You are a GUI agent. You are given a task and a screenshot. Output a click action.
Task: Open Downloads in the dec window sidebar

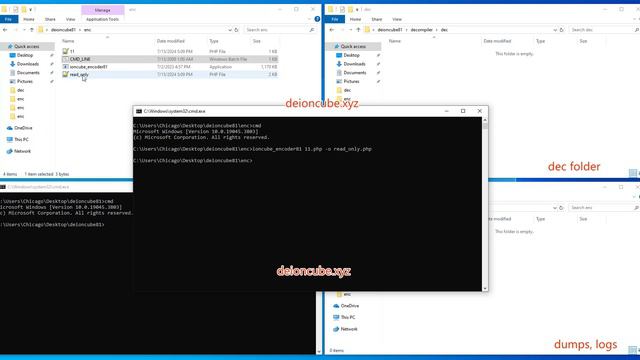(x=354, y=64)
